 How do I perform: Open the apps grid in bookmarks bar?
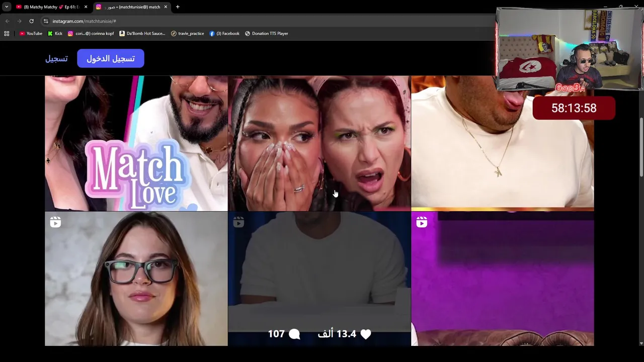pyautogui.click(x=7, y=34)
